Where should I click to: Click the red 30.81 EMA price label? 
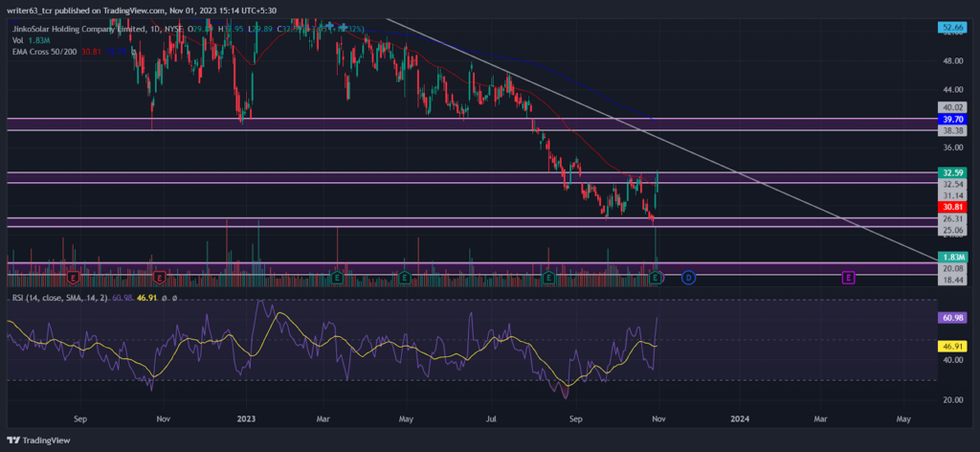coord(952,207)
